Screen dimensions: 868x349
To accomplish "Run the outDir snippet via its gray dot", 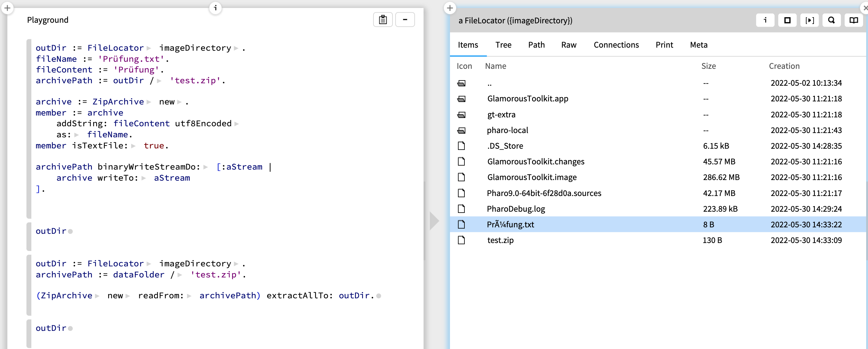I will [70, 231].
